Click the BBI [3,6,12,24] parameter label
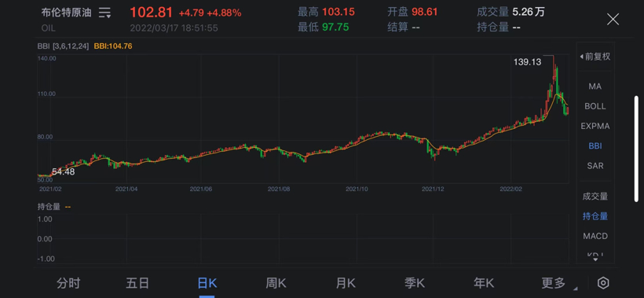The image size is (644, 298). 63,46
